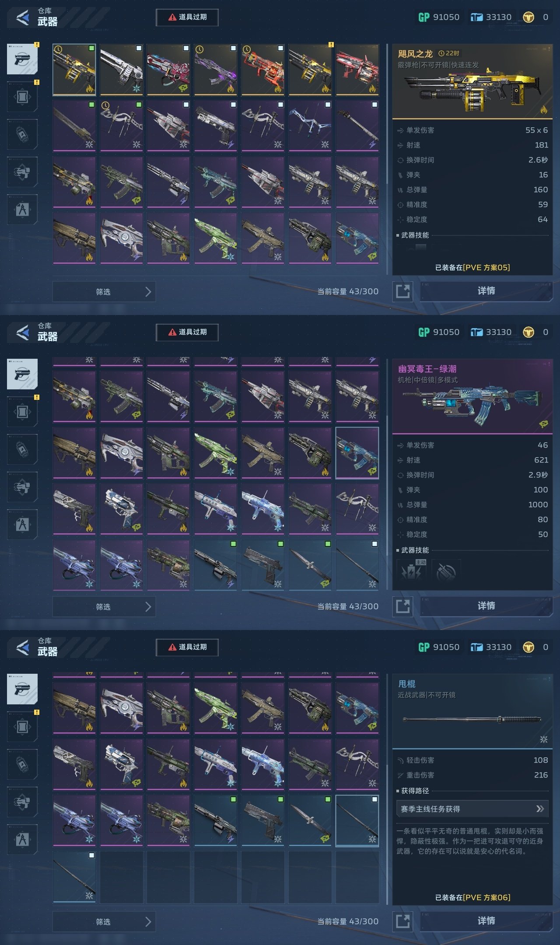Click the battery 主动 skill icon under 武器技能

pos(411,570)
